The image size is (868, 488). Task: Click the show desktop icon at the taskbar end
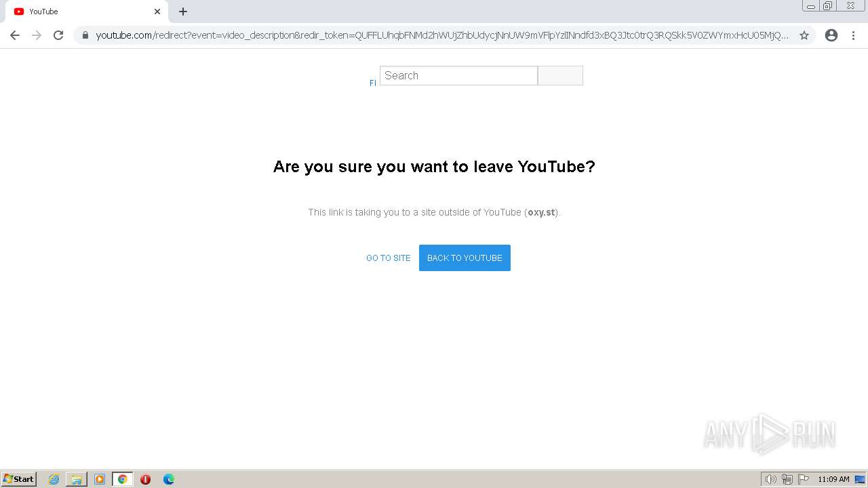point(860,479)
